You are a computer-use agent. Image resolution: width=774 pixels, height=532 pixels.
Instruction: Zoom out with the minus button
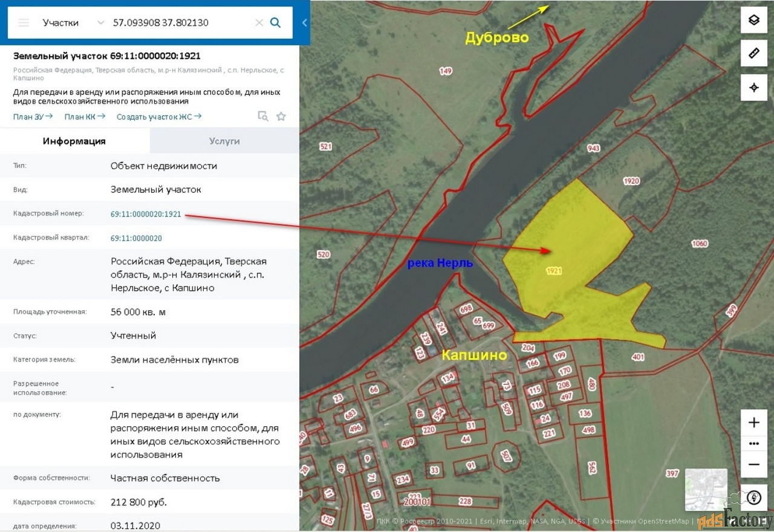click(x=754, y=464)
